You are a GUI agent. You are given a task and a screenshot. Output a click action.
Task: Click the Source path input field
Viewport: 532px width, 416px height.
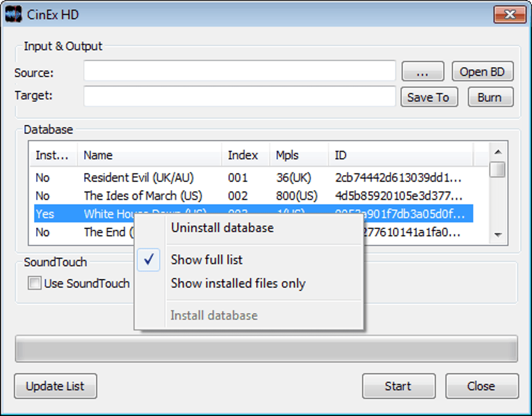tap(239, 70)
